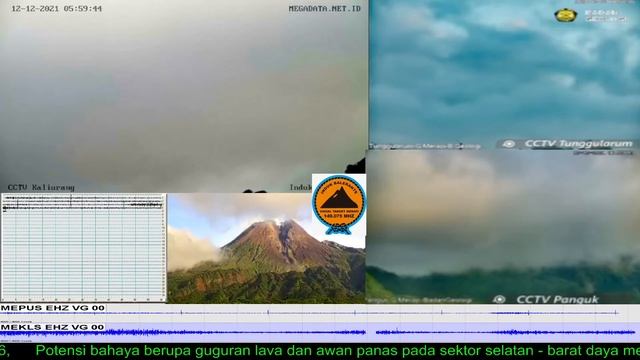Click the yellow agency emblem top right
This screenshot has height=360, width=640.
pyautogui.click(x=565, y=16)
